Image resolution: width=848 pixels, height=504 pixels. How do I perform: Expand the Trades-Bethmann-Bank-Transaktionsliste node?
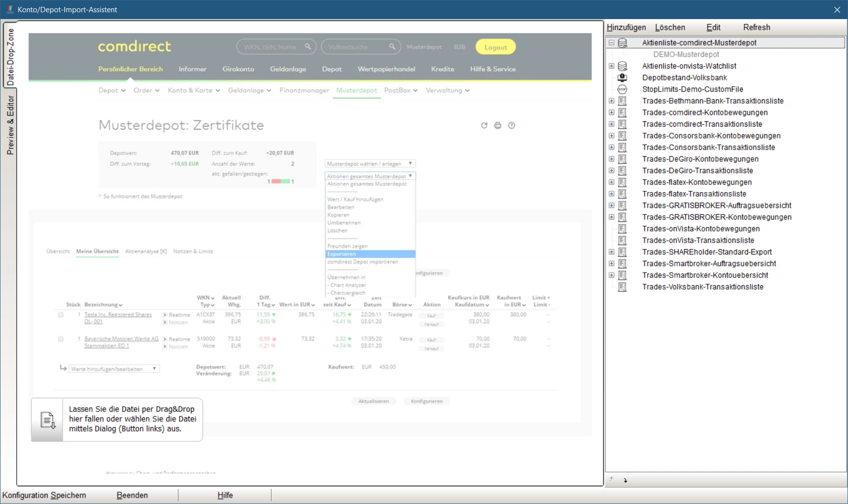click(612, 101)
